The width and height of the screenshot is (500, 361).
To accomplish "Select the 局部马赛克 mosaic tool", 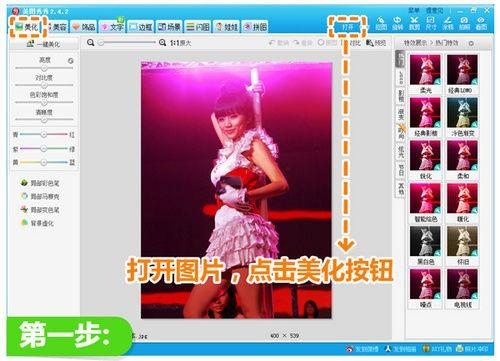I will [40, 196].
